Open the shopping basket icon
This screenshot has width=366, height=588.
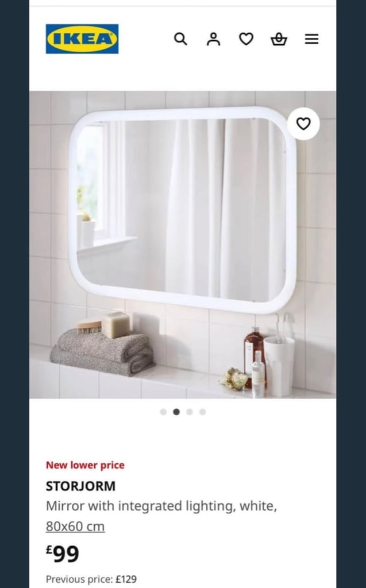(x=279, y=38)
